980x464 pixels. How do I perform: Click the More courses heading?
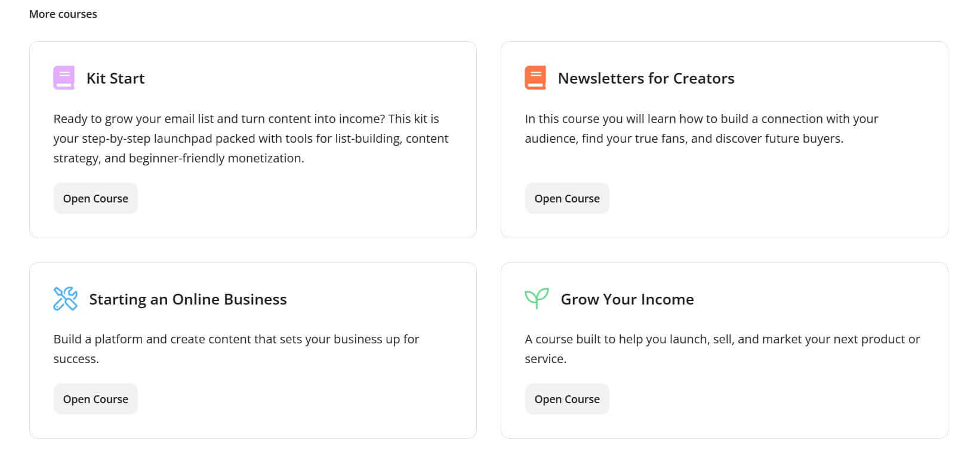tap(63, 14)
